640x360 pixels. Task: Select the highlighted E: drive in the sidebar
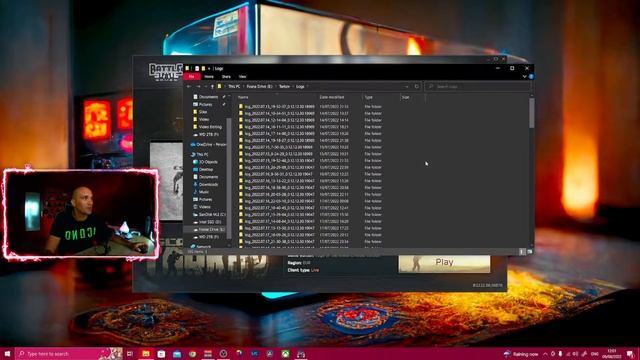tap(206, 229)
